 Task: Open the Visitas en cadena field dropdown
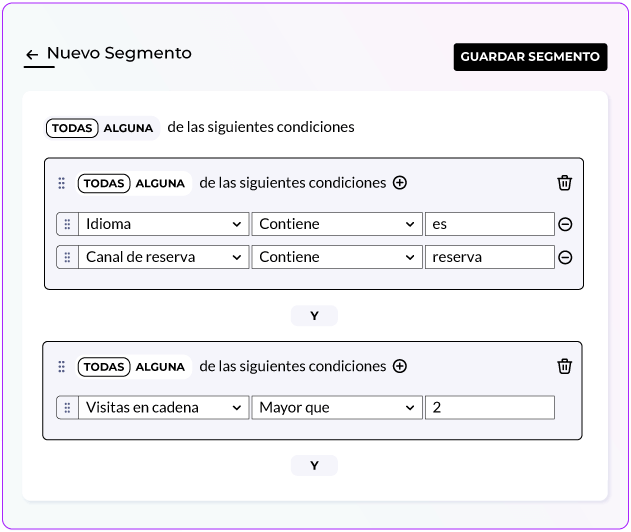point(163,408)
